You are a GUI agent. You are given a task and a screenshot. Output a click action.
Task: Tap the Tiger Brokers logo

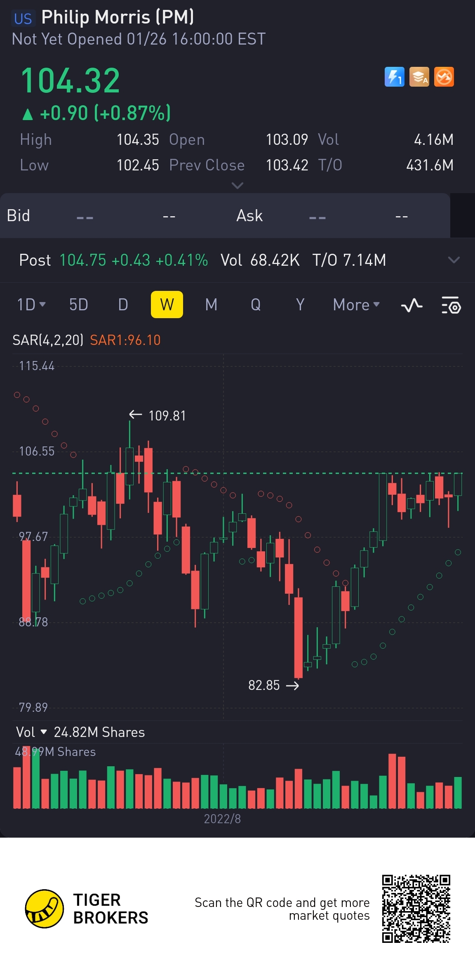click(45, 909)
